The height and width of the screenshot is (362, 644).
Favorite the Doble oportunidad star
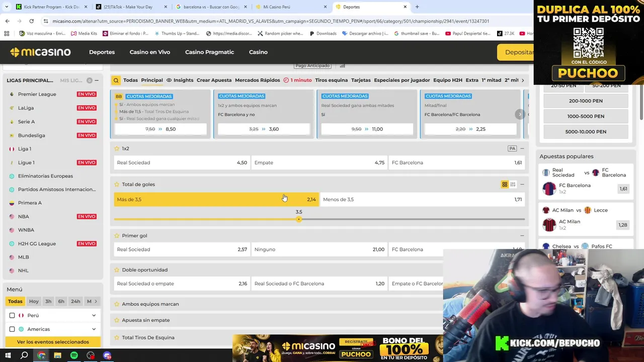tap(117, 269)
